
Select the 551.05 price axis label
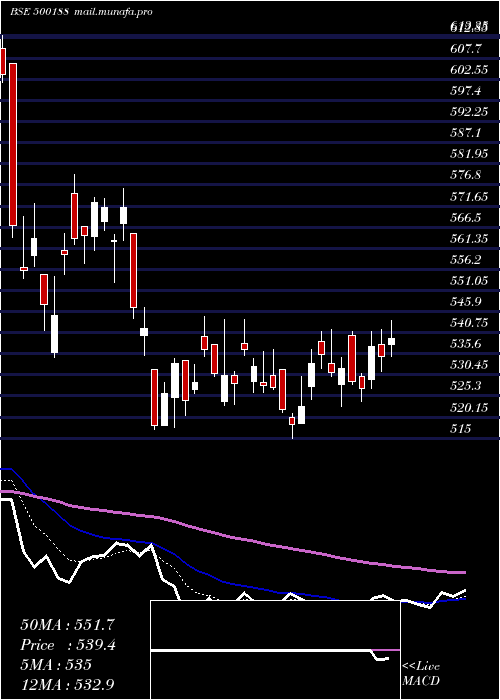click(x=469, y=280)
